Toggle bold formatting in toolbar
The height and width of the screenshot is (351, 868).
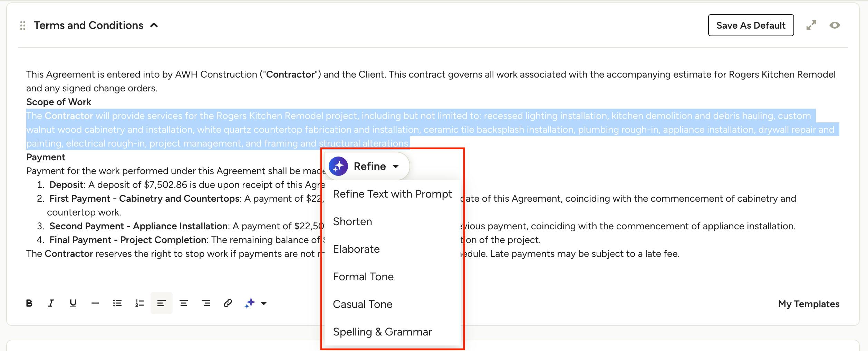(x=29, y=303)
